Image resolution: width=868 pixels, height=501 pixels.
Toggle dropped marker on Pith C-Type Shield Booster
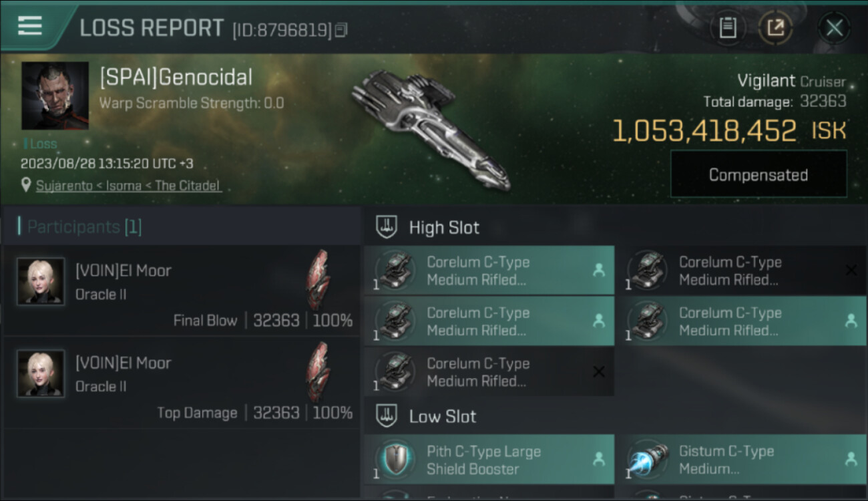pyautogui.click(x=599, y=459)
